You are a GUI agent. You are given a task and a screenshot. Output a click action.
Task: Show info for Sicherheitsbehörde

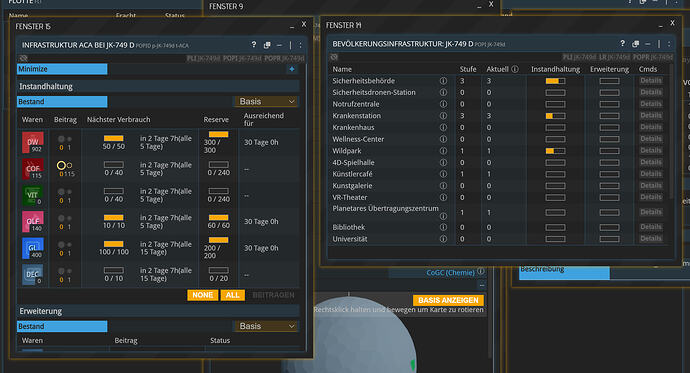443,81
